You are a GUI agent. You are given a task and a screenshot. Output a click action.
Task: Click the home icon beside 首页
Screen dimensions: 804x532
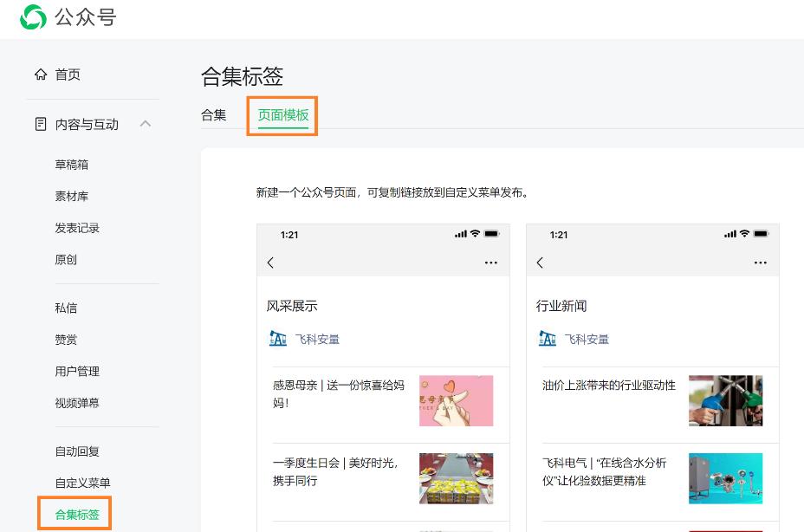point(41,75)
